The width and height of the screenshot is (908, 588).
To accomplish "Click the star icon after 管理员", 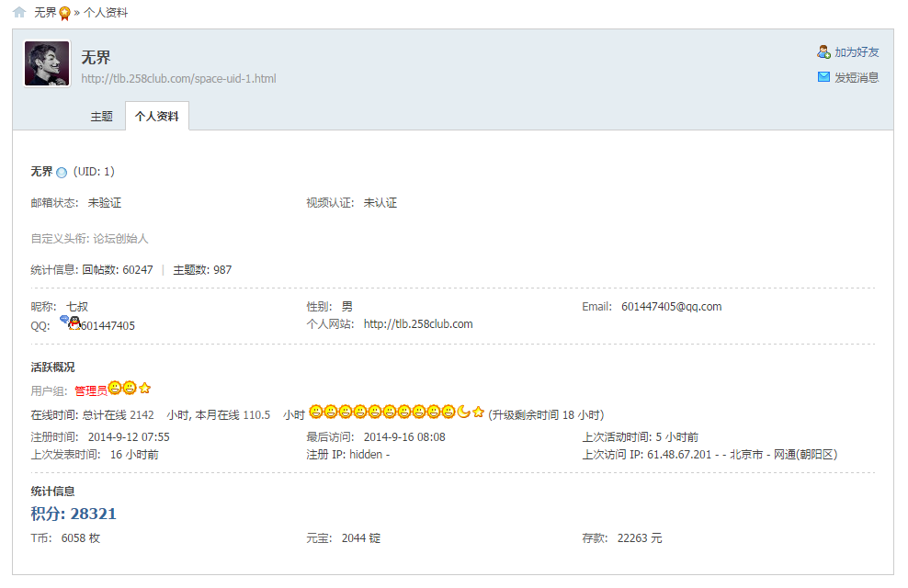I will tap(145, 389).
